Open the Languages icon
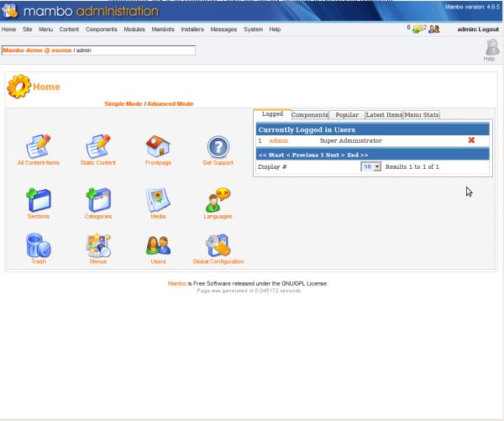Image resolution: width=504 pixels, height=421 pixels. (218, 200)
